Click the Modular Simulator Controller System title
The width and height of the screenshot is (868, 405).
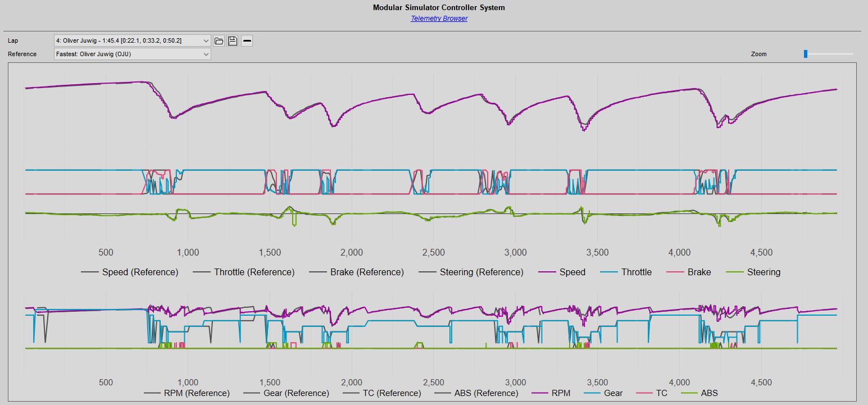point(439,8)
